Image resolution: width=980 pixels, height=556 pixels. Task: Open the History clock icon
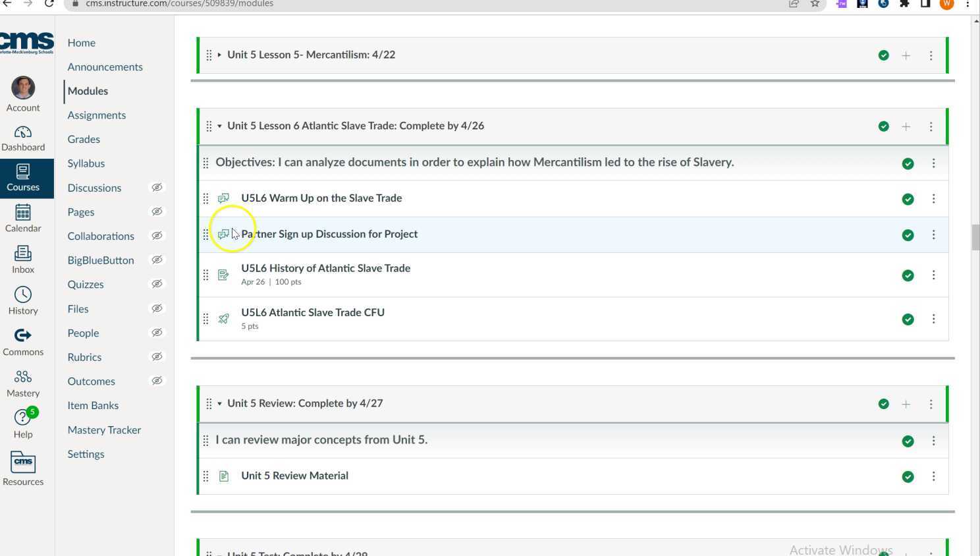pos(23,295)
